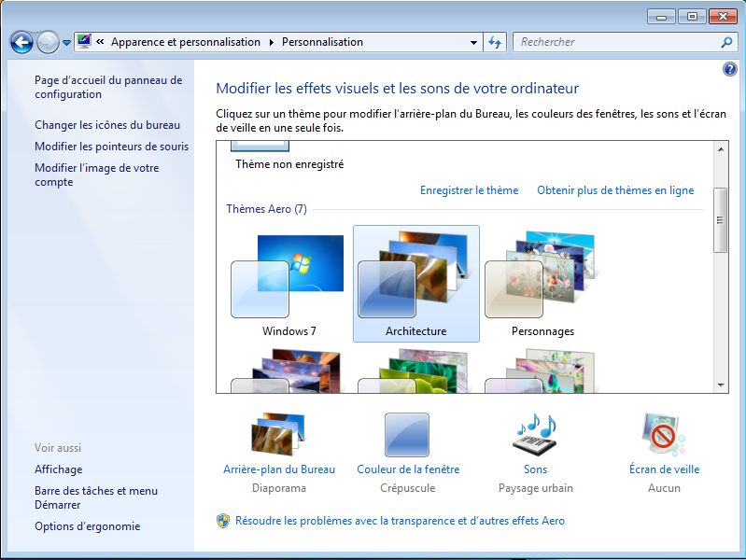
Task: Open Options d'ergonomie link
Action: point(87,526)
